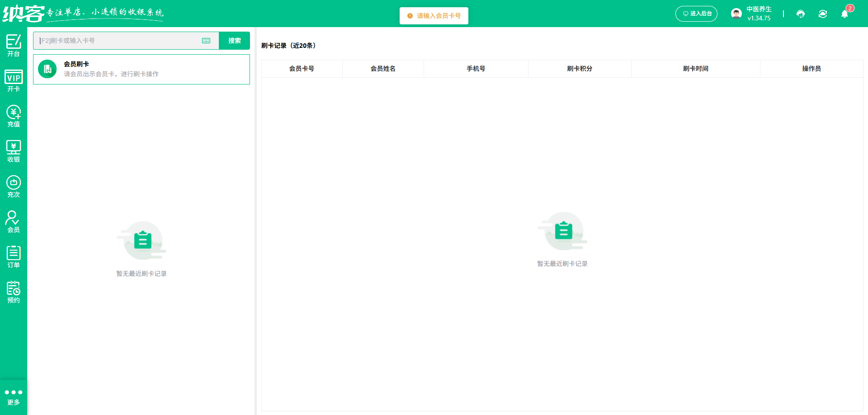Open the customer service headset icon

[801, 14]
